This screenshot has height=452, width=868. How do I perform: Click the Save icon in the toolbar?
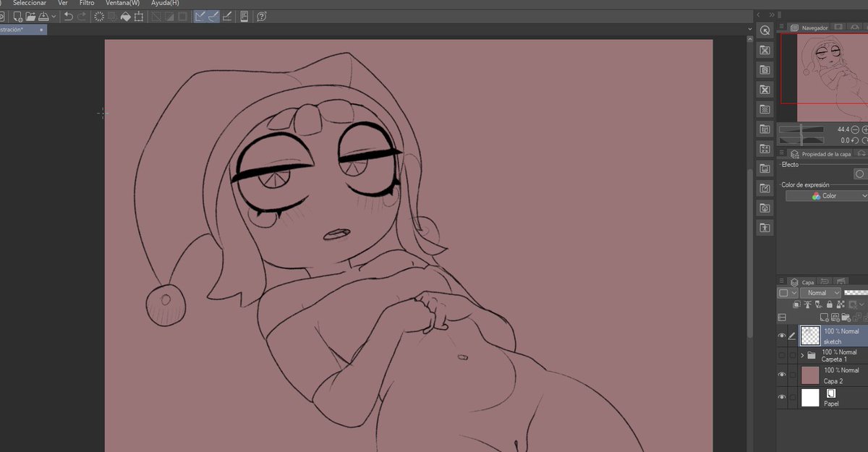coord(43,17)
